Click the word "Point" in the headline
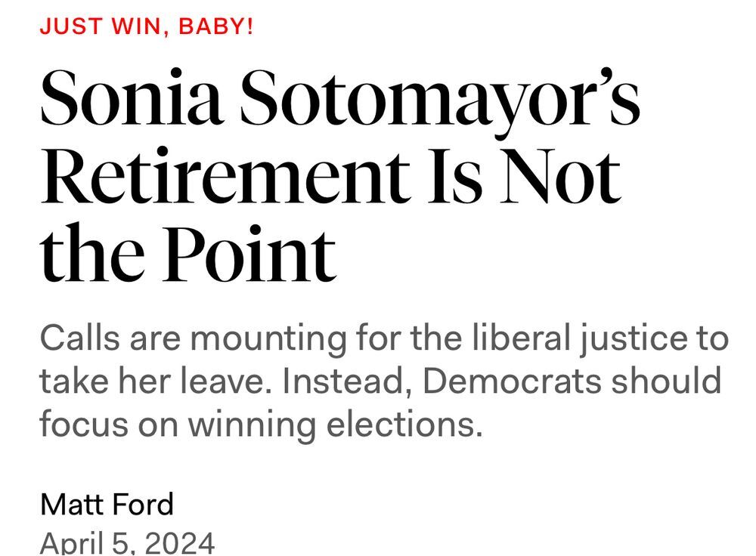This screenshot has height=556, width=756. pos(249,252)
